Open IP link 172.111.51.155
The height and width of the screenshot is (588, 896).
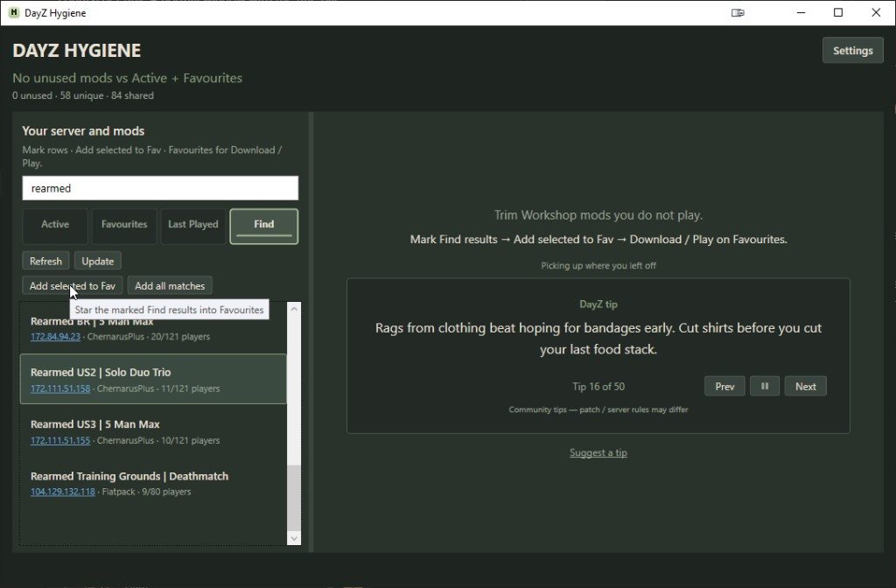click(60, 441)
